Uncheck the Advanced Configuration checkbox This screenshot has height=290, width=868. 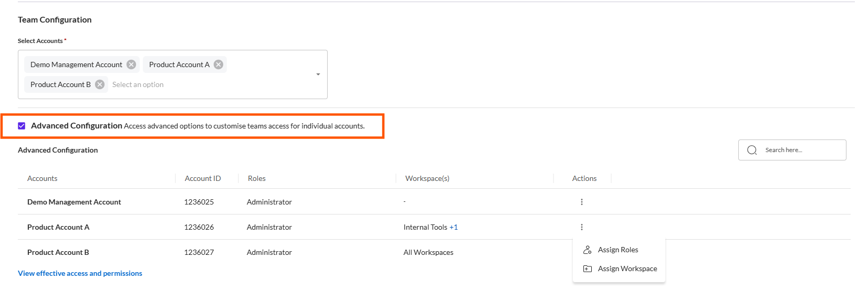[22, 126]
